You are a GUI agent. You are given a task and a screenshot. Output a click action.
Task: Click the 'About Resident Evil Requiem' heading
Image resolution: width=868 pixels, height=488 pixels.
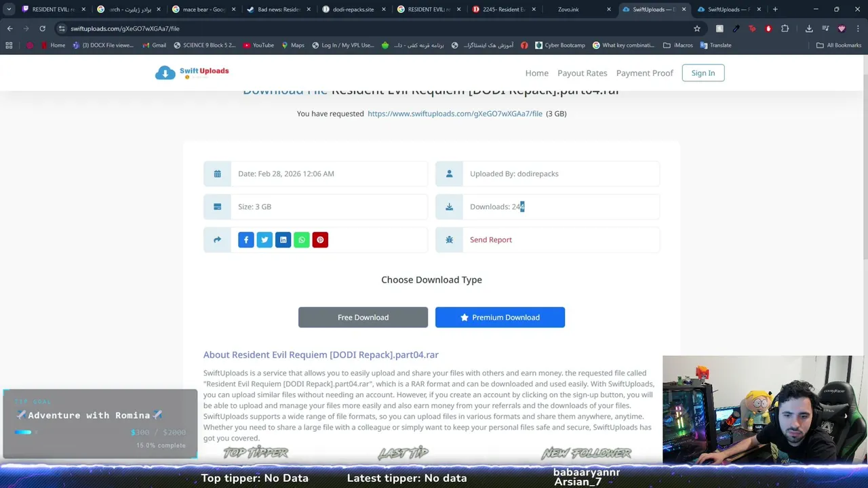point(321,354)
